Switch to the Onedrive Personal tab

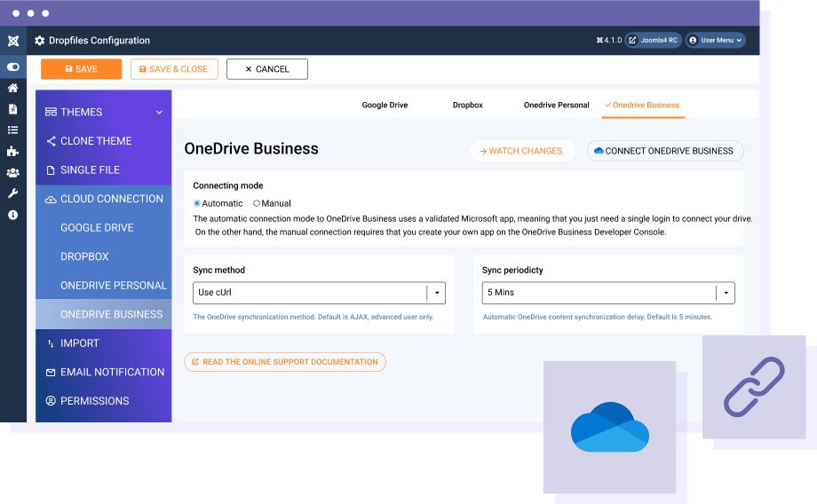coord(556,106)
